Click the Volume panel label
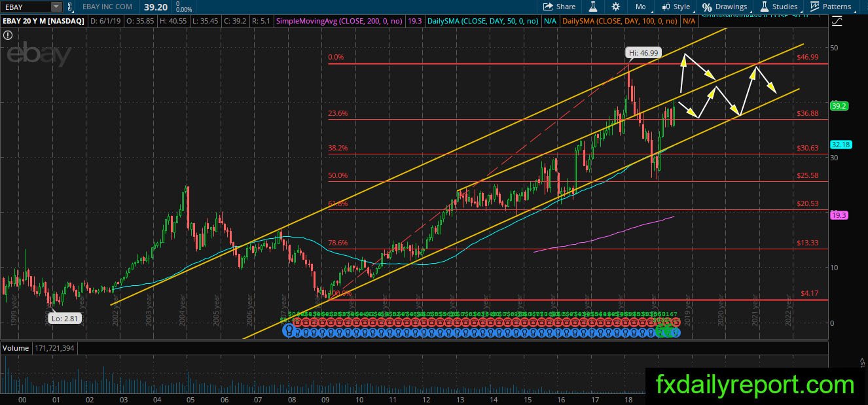 16,348
